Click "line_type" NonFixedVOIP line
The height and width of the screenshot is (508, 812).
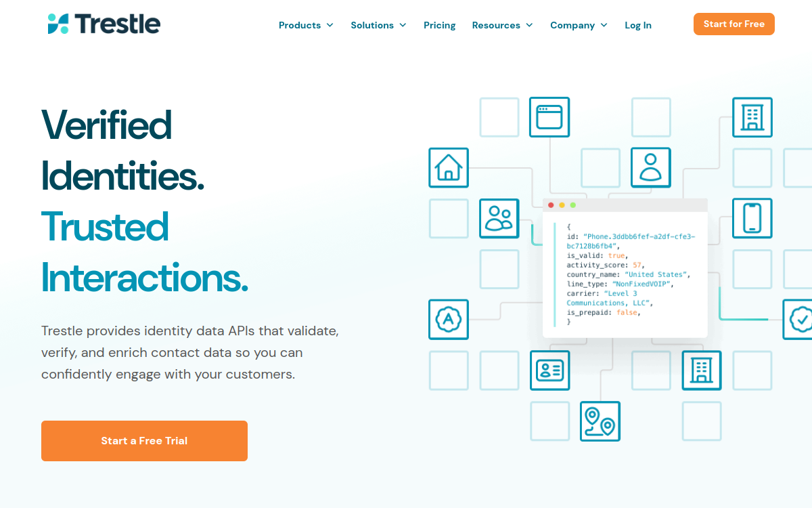point(621,284)
